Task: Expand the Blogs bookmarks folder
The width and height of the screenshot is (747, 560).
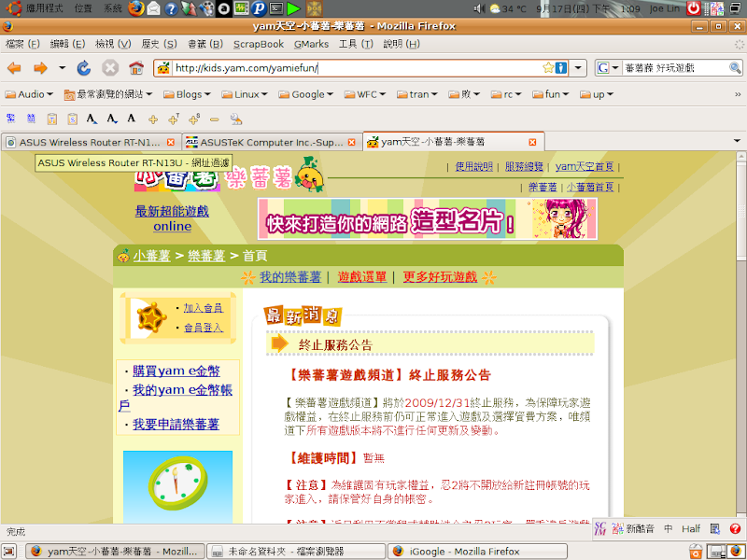Action: (187, 94)
